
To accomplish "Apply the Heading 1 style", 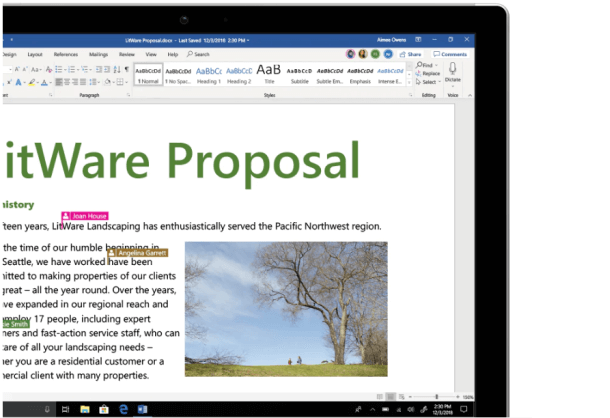I will (209, 74).
